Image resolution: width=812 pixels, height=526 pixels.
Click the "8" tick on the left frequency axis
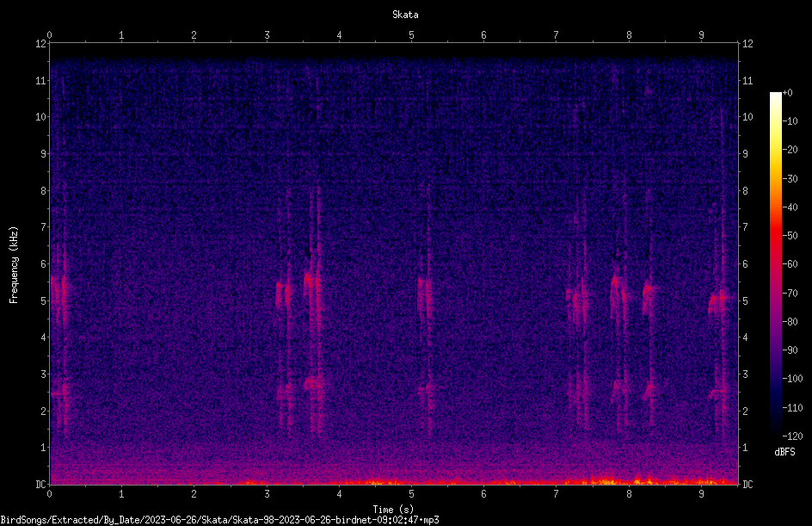pyautogui.click(x=44, y=191)
